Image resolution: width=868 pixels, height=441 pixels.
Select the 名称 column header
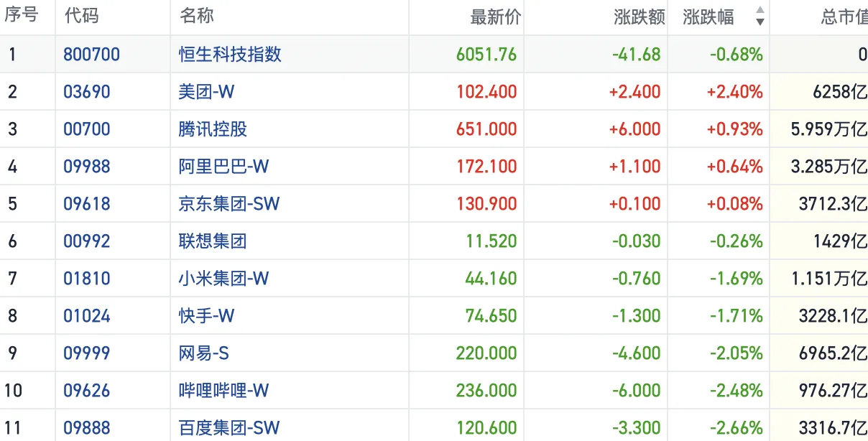(197, 17)
